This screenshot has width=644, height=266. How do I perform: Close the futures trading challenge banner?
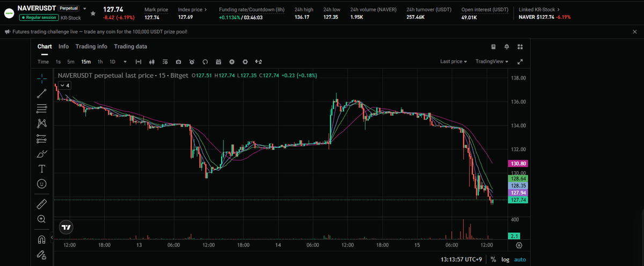pos(634,32)
